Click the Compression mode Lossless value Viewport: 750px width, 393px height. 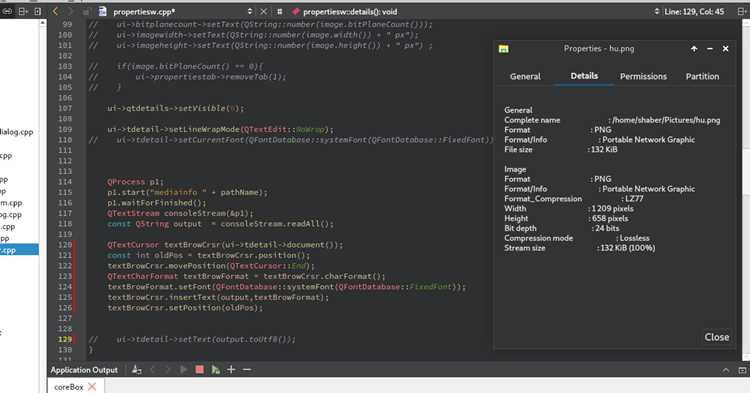point(634,238)
